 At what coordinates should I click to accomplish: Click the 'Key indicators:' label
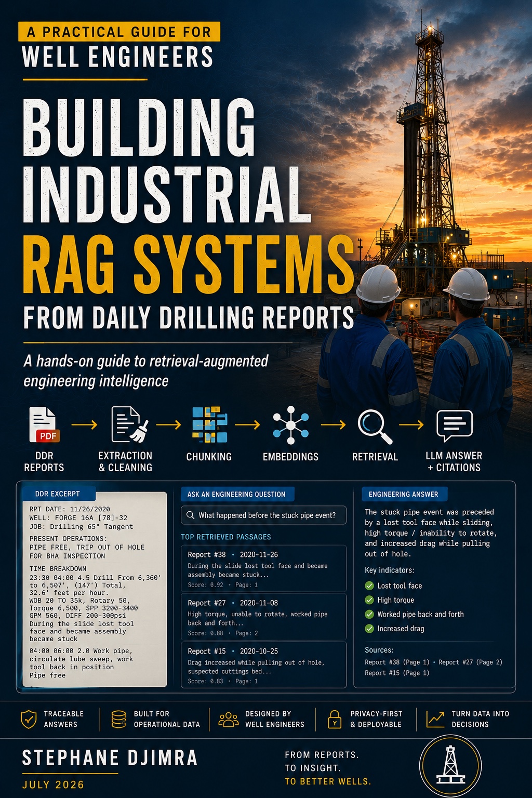tap(390, 570)
